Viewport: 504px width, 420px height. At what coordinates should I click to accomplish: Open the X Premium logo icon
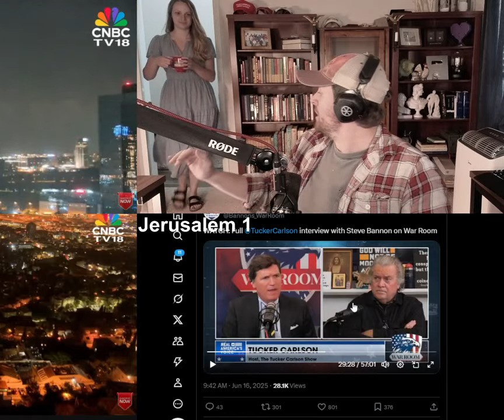(x=178, y=320)
